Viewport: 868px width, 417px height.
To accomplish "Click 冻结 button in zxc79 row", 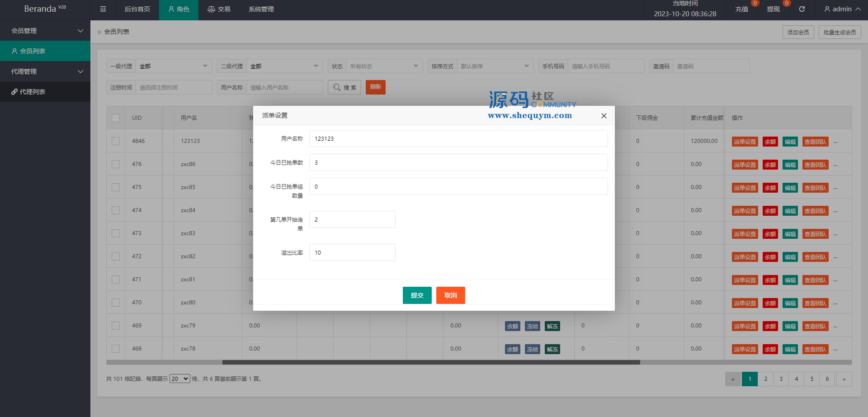I will pos(533,326).
